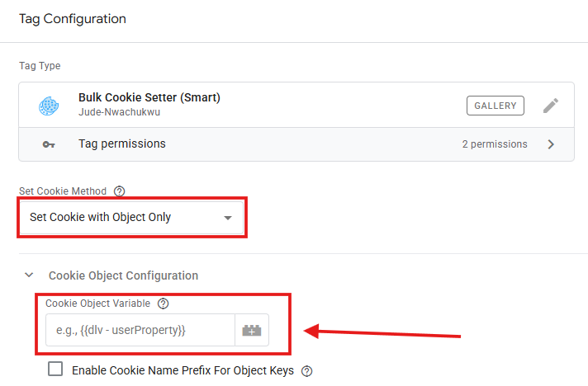Open the Set Cookie Method dropdown

(x=130, y=218)
